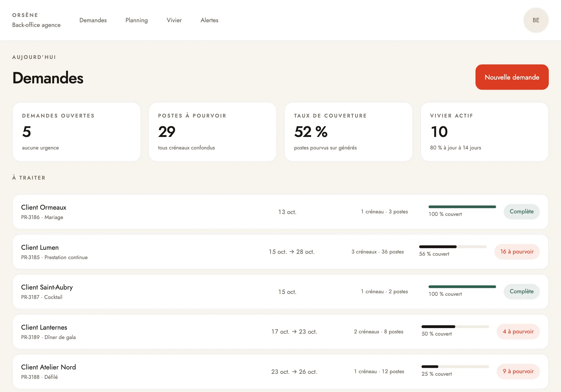Open the Taux de couverture card
Viewport: 561px width, 392px height.
pyautogui.click(x=348, y=132)
